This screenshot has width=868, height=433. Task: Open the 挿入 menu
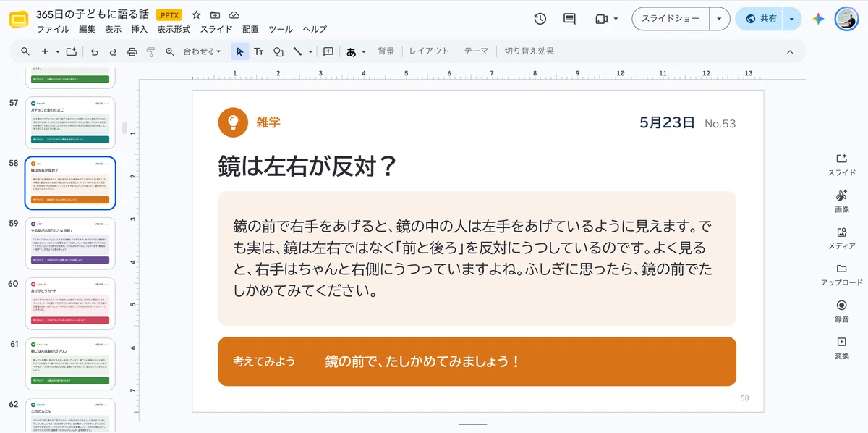[x=140, y=30]
